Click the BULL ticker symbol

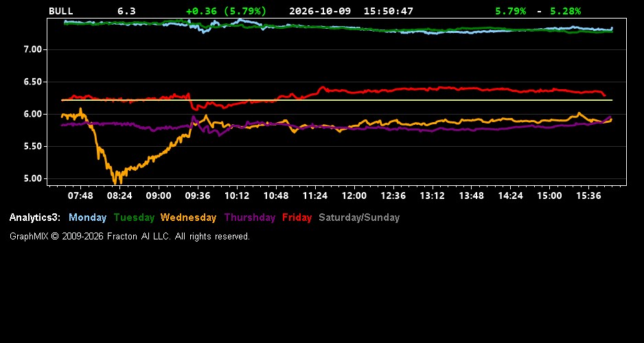coord(61,11)
